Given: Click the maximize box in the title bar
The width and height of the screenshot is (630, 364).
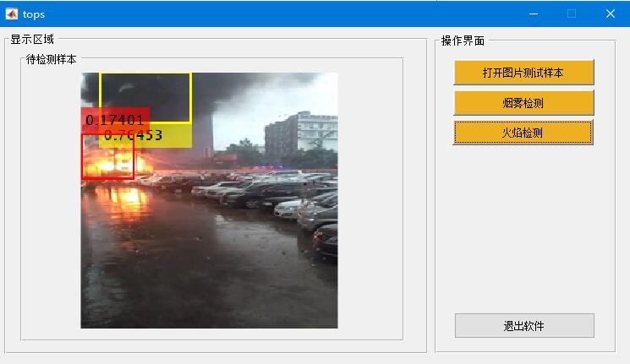Looking at the screenshot, I should click(572, 14).
